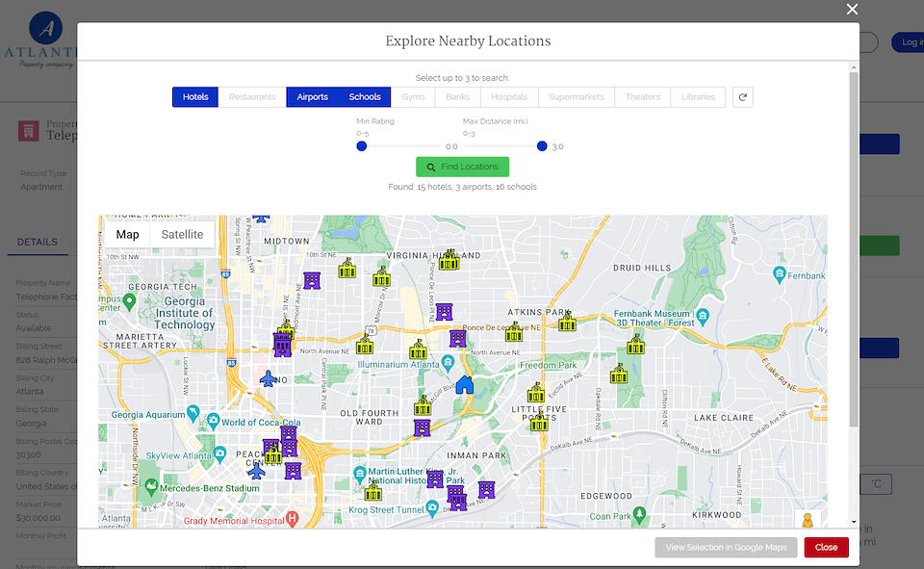The height and width of the screenshot is (569, 924).
Task: Turn off the Schools category toggle
Action: (365, 97)
